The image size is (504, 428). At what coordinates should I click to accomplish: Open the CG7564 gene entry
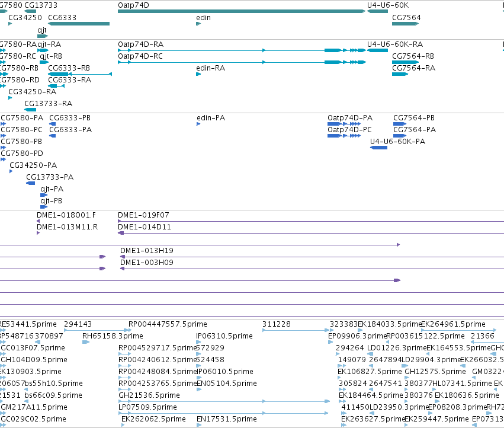tap(405, 24)
